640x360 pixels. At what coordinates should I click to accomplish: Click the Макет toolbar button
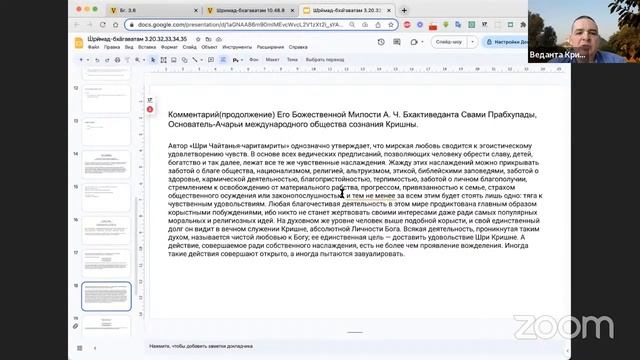(x=272, y=60)
